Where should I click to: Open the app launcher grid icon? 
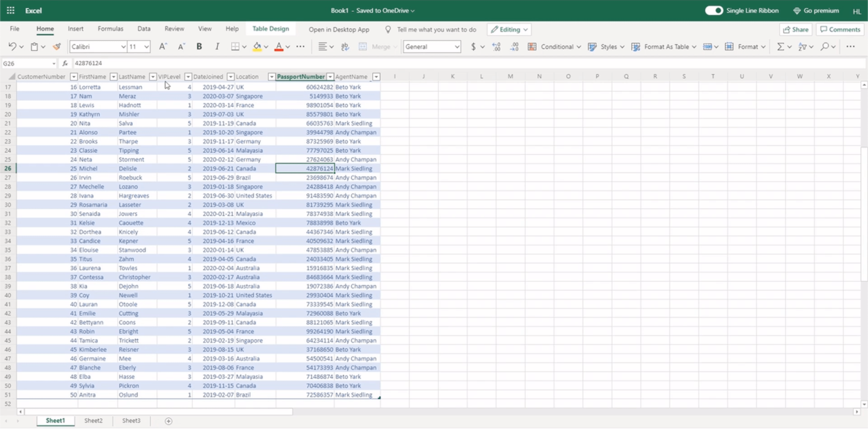point(10,10)
